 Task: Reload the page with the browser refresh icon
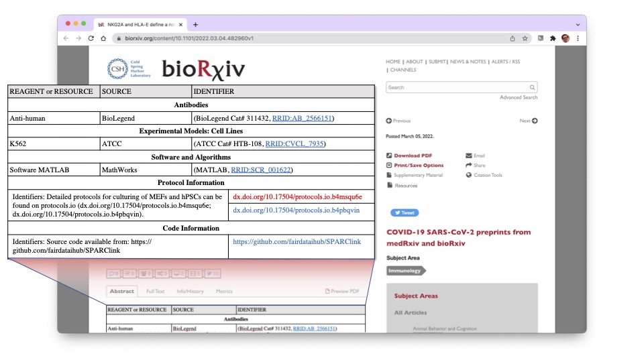tap(91, 38)
